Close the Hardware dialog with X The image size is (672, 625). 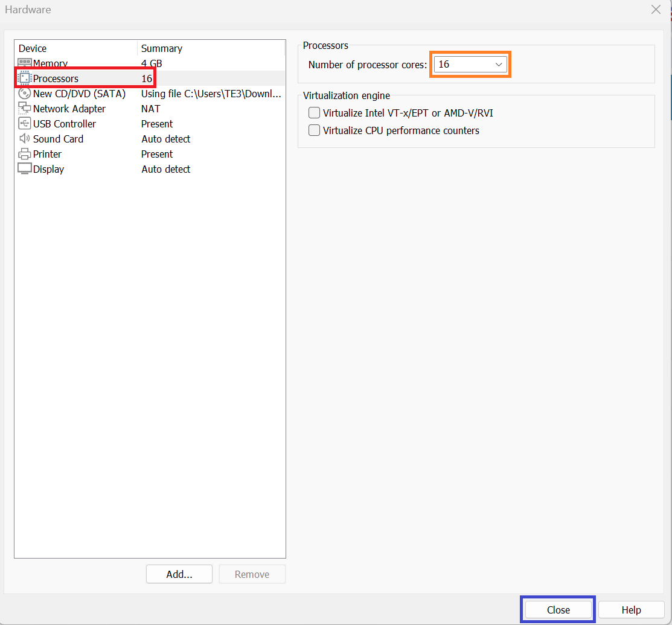[x=656, y=10]
